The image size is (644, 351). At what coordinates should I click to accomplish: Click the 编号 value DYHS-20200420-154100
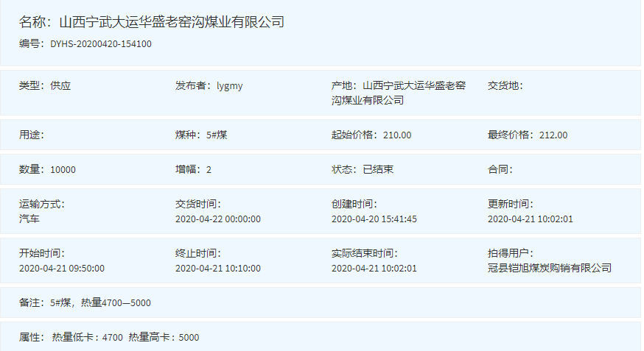[101, 44]
